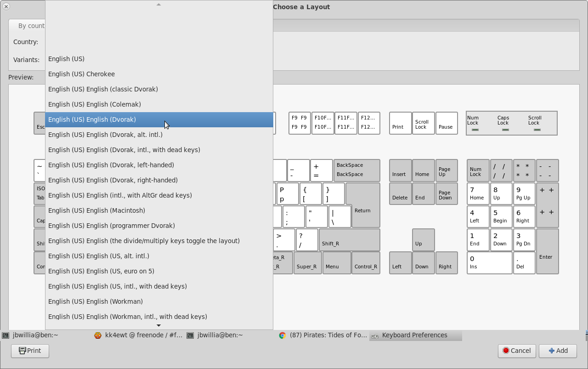Close the Choose a Layout dialog
Image resolution: width=588 pixels, height=369 pixels.
[x=6, y=6]
